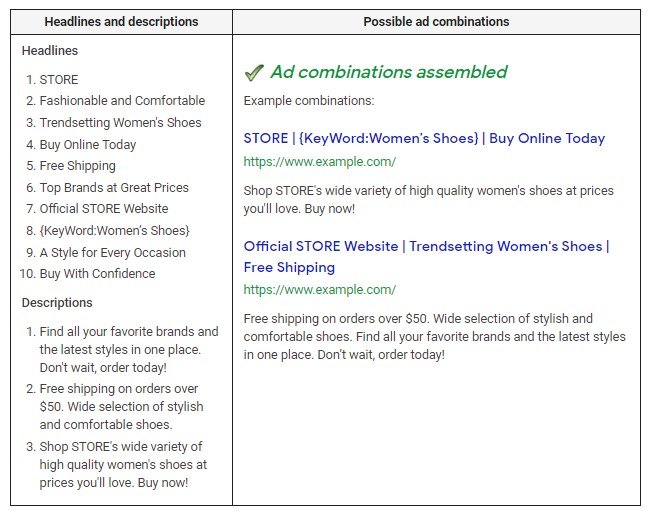Select the "Buy Online Today" headline entry
The image size is (649, 514).
88,145
